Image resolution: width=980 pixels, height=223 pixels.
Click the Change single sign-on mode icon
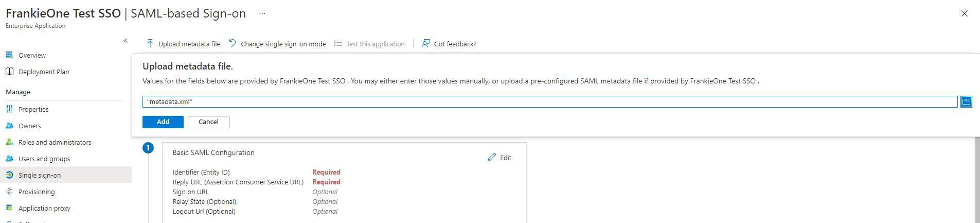[233, 44]
